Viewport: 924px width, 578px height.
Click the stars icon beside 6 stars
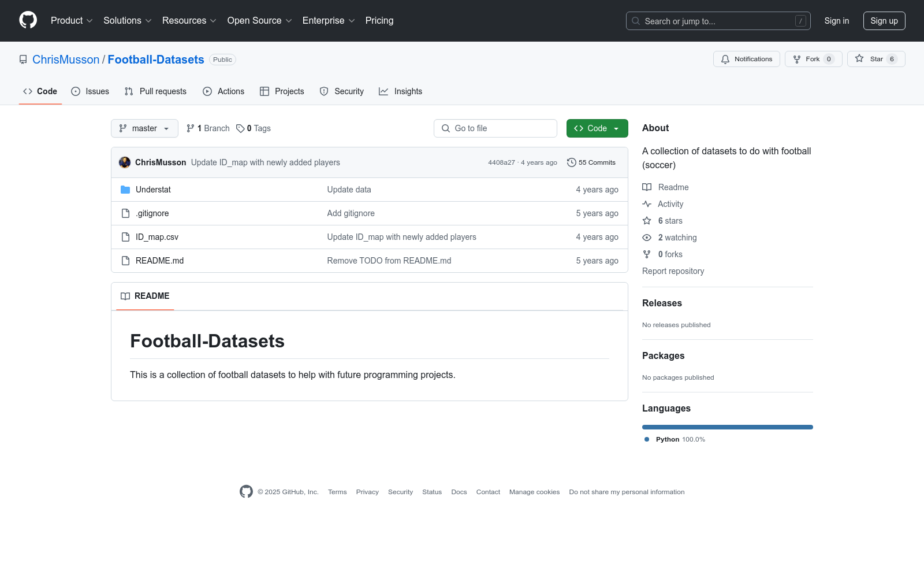[647, 221]
